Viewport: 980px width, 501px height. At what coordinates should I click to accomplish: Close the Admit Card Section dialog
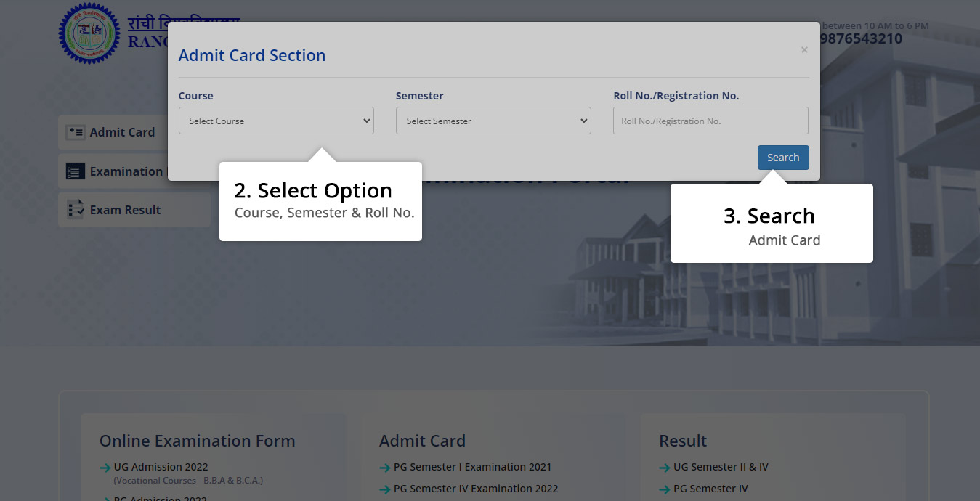tap(804, 50)
